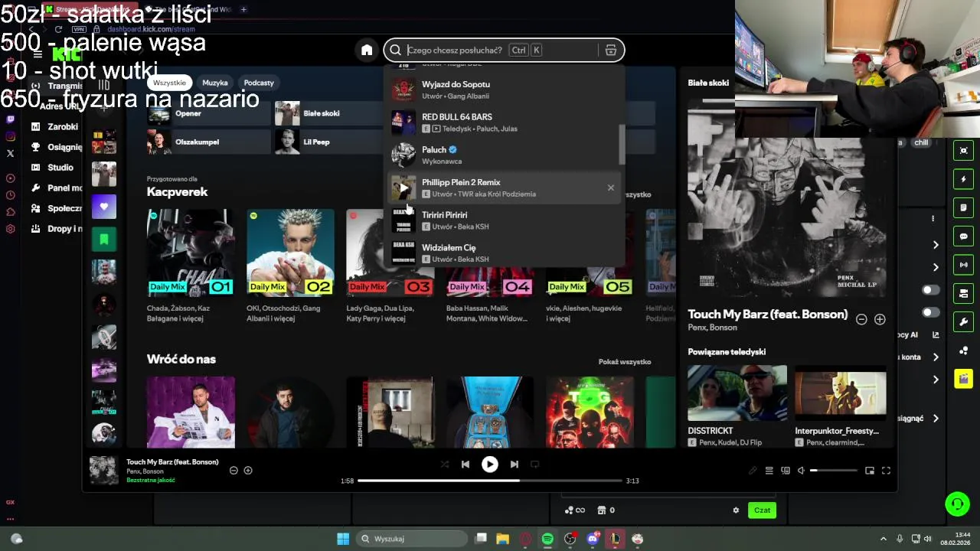The width and height of the screenshot is (980, 551).
Task: Open Daily Mix 05 cover
Action: (590, 282)
